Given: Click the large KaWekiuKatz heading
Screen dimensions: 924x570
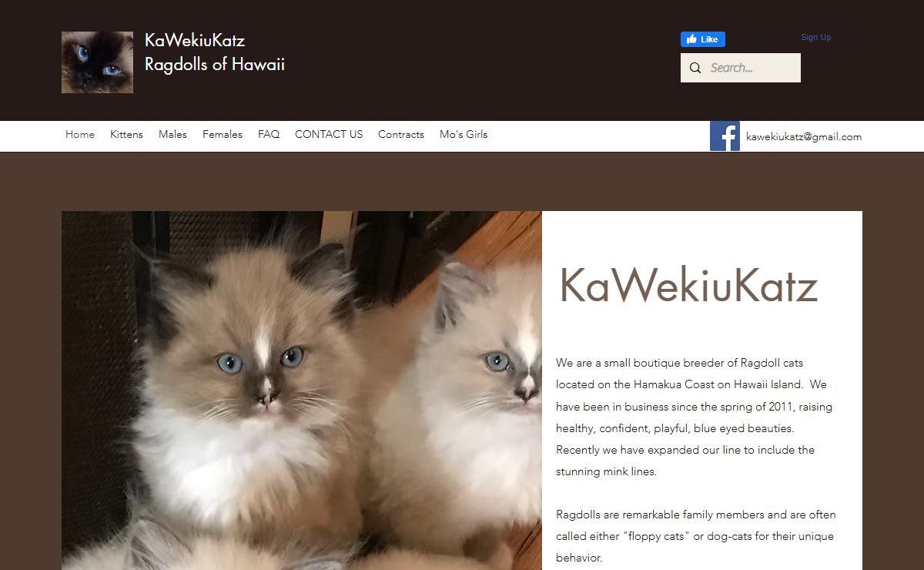Looking at the screenshot, I should (688, 285).
